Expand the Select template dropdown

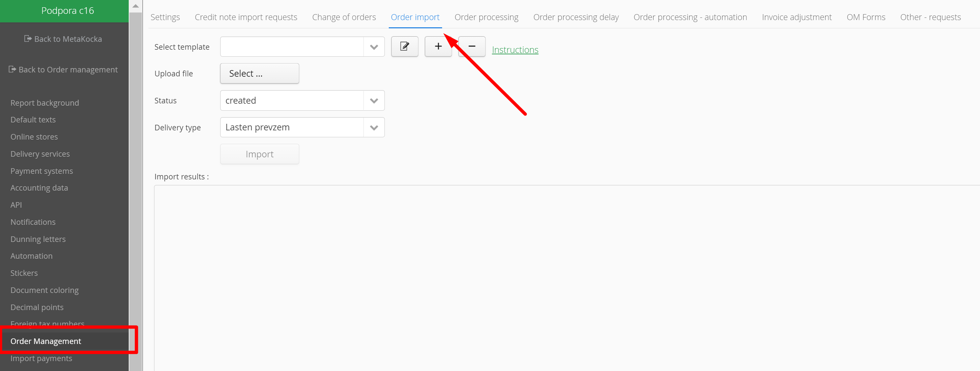coord(374,47)
